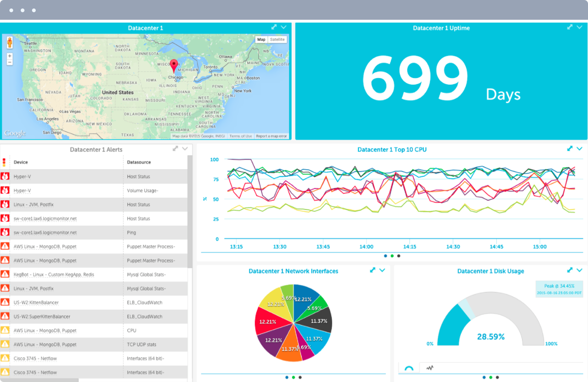Select the green dot under Network Interfaces
This screenshot has height=382, width=588.
click(x=294, y=377)
